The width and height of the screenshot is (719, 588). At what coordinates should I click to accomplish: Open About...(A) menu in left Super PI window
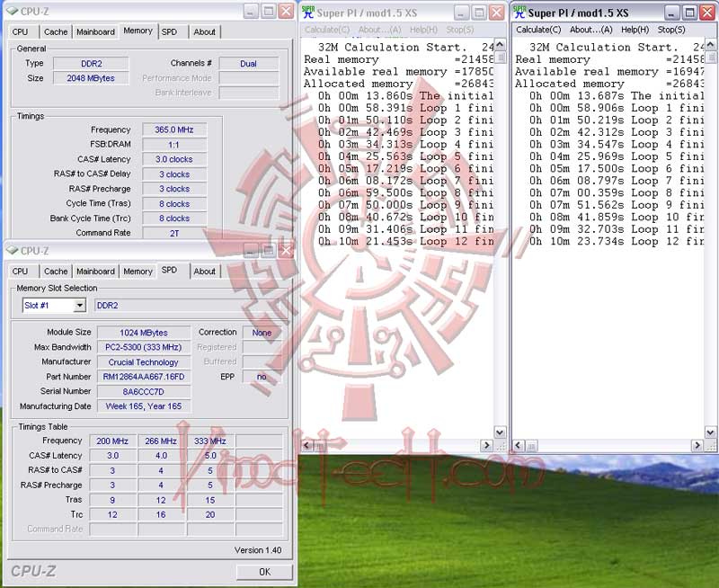pyautogui.click(x=379, y=30)
